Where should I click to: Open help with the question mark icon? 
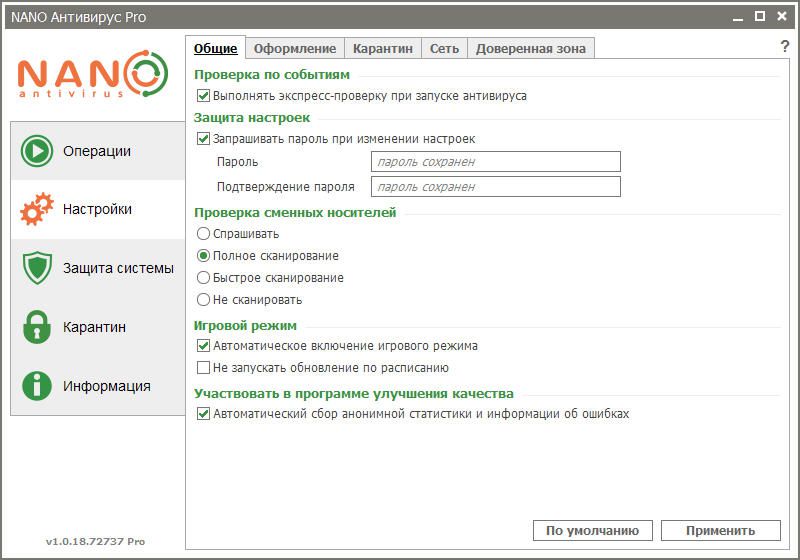point(785,47)
